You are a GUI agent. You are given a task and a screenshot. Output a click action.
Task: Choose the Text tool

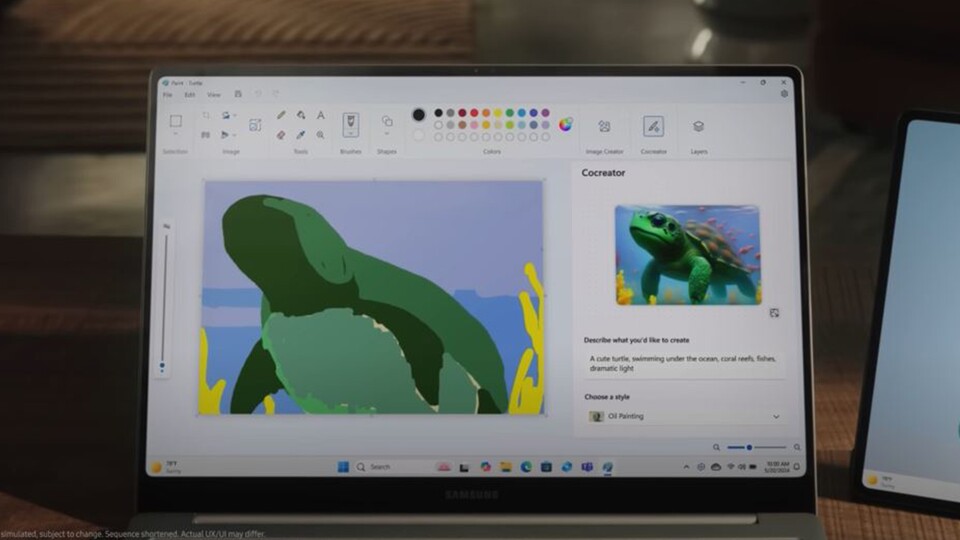[x=321, y=116]
